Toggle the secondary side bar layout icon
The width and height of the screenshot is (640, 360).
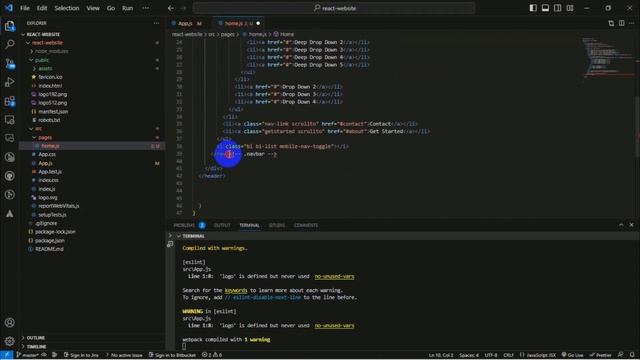click(x=558, y=8)
